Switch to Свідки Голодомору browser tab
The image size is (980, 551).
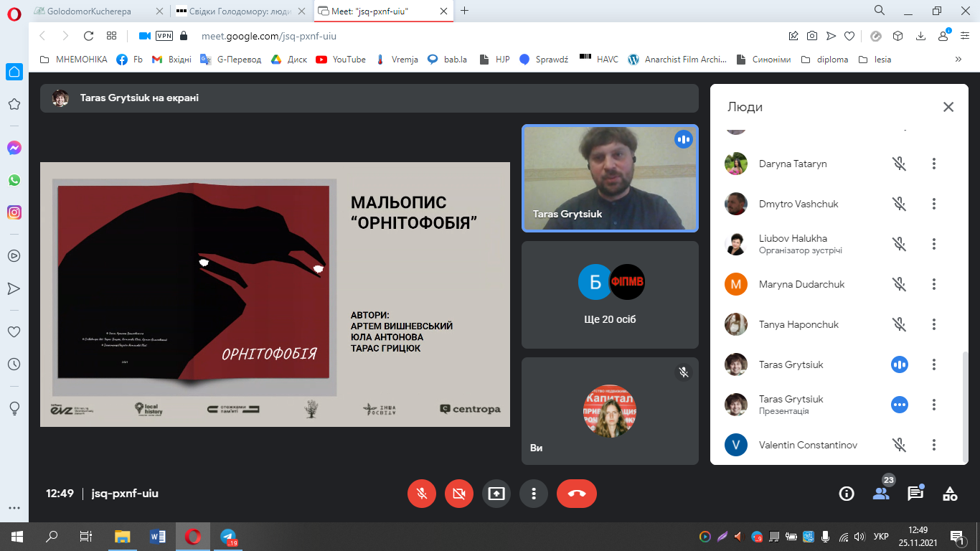click(x=240, y=11)
